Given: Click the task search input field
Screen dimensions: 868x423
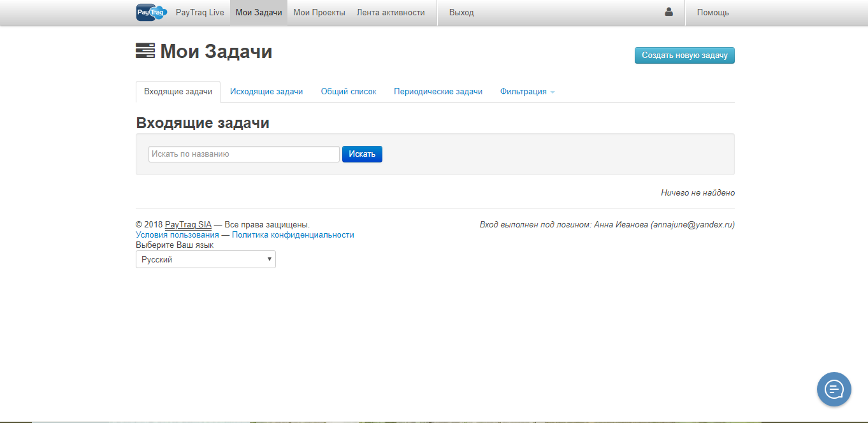Looking at the screenshot, I should pyautogui.click(x=243, y=154).
